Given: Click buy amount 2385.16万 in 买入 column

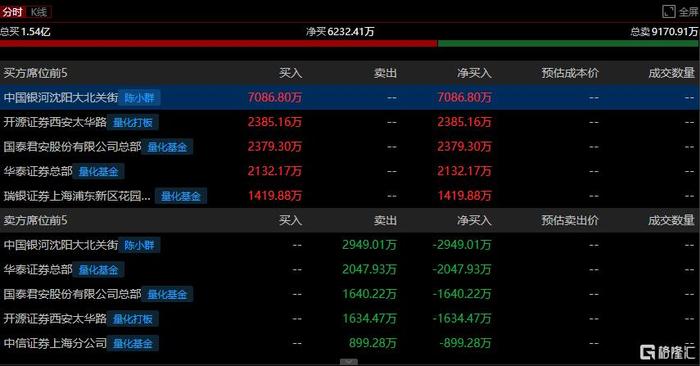Looking at the screenshot, I should [275, 122].
